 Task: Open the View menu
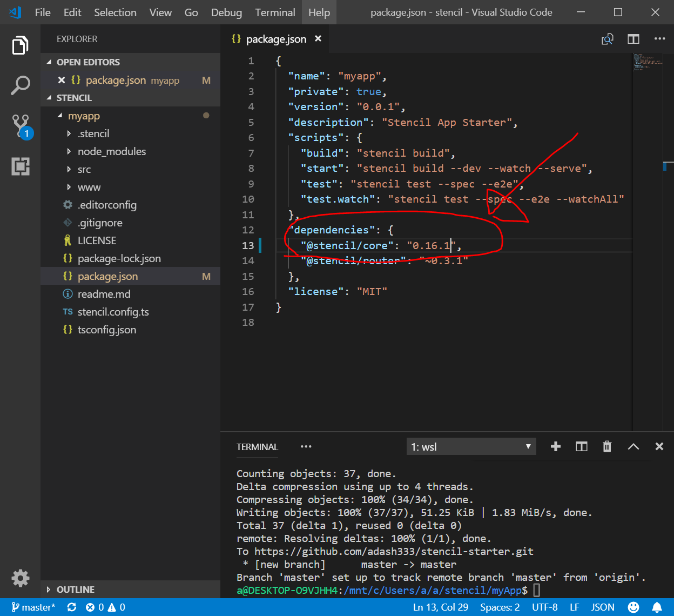pyautogui.click(x=160, y=12)
